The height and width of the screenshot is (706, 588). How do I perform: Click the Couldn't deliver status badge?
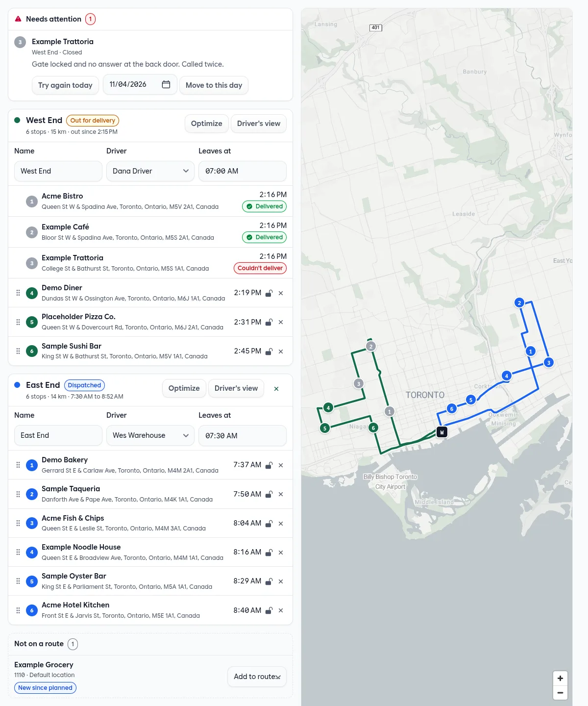click(260, 268)
